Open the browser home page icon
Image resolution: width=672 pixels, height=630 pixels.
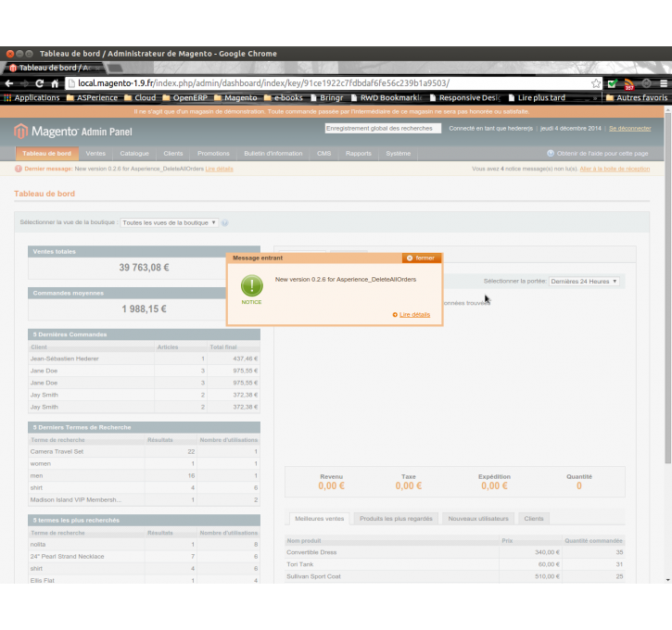pyautogui.click(x=55, y=83)
